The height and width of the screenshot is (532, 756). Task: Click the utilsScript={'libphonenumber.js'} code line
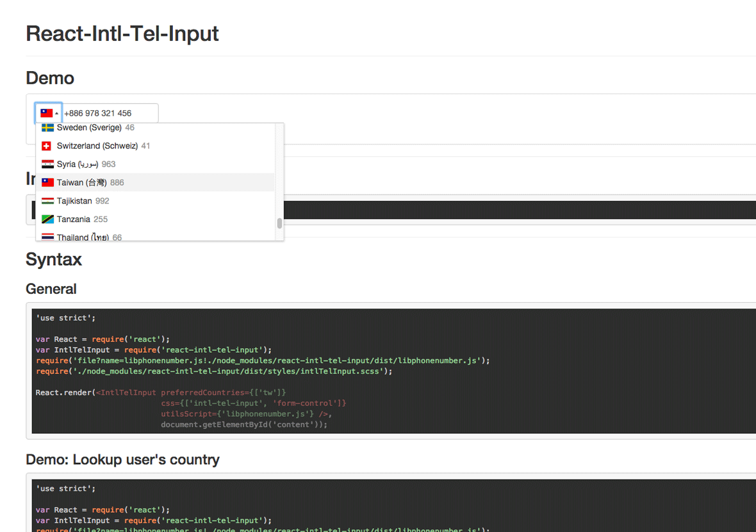point(247,414)
